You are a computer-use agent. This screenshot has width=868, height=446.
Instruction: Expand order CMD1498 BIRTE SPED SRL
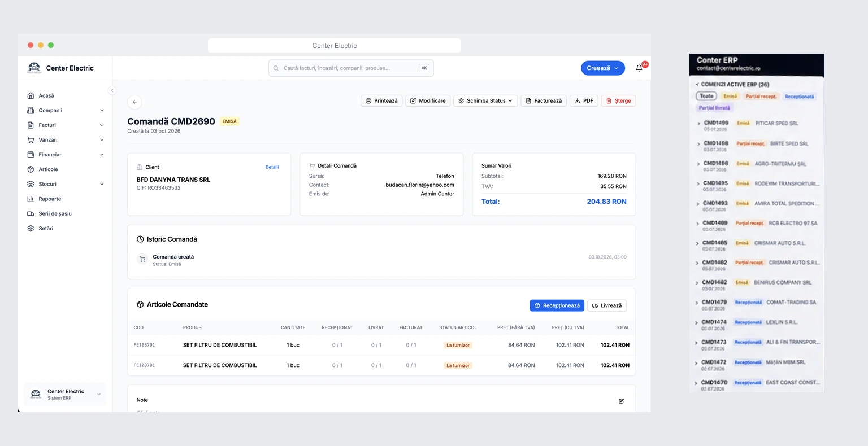pos(698,143)
